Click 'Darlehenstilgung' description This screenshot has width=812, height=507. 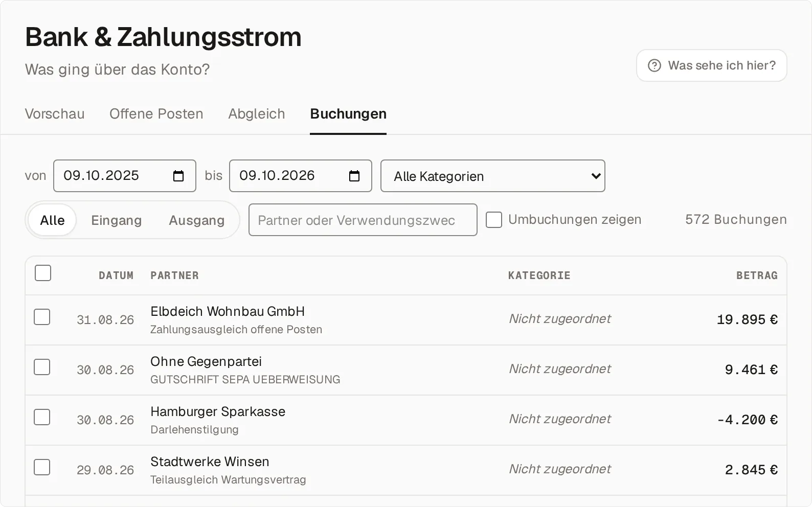pyautogui.click(x=194, y=430)
